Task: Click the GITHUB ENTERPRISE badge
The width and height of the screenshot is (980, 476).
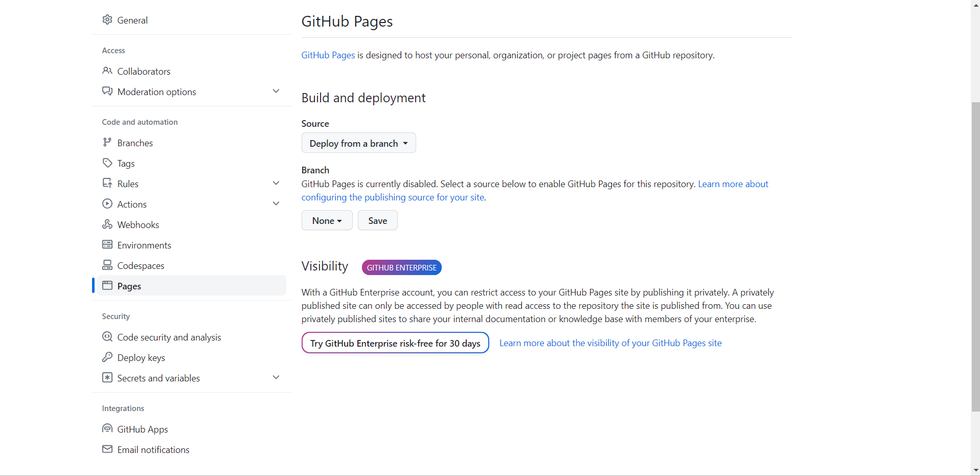Action: pos(401,267)
